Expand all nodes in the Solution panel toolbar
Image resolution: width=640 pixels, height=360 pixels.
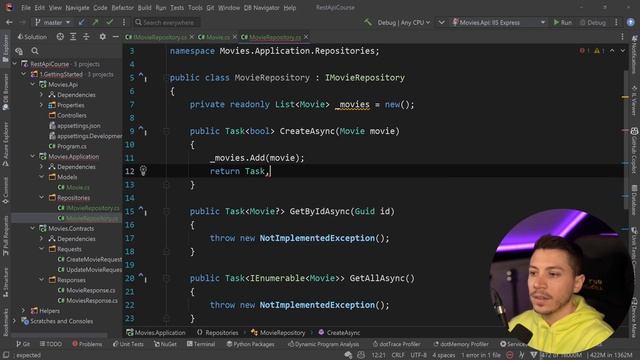73,37
